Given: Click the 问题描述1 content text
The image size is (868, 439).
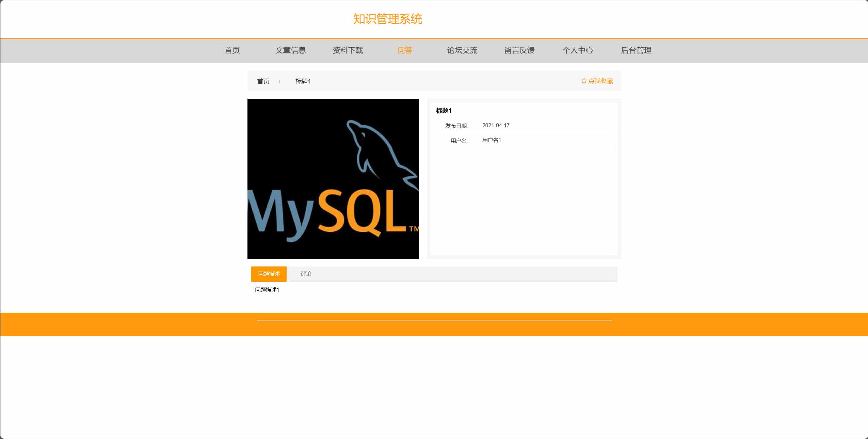Looking at the screenshot, I should pyautogui.click(x=267, y=290).
